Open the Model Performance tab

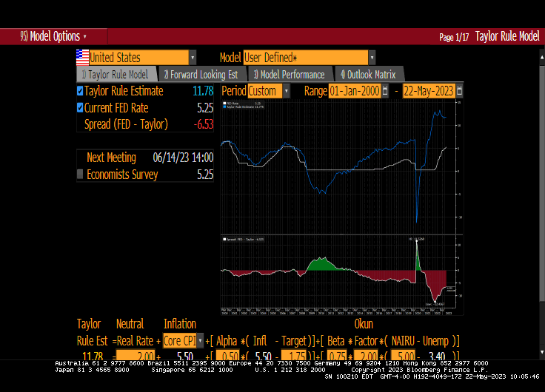click(289, 74)
